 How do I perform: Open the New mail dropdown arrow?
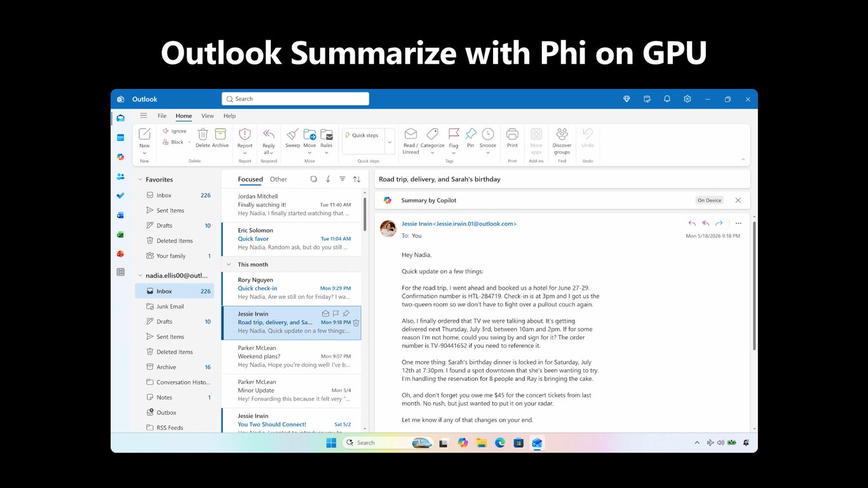click(x=144, y=152)
